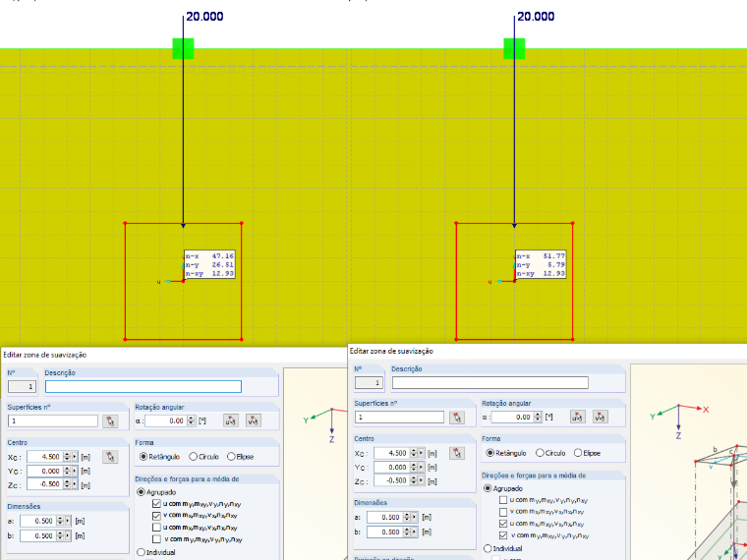Select the Retângulo shape in the left dialog

pos(144,457)
